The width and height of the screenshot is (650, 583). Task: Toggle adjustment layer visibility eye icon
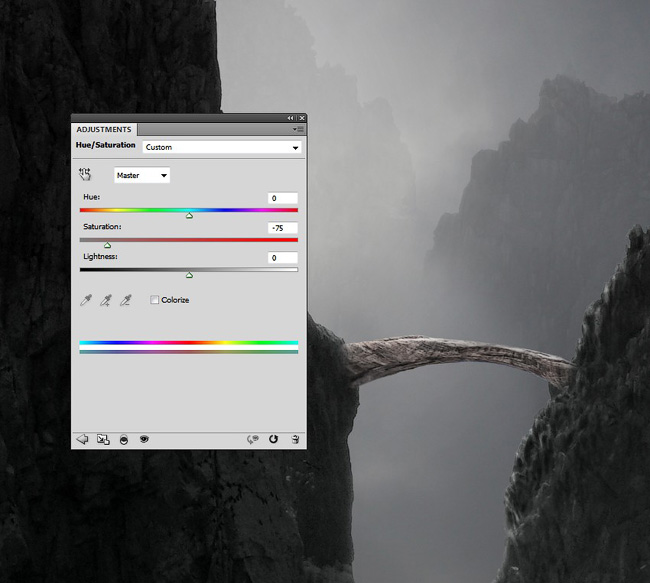coord(144,439)
